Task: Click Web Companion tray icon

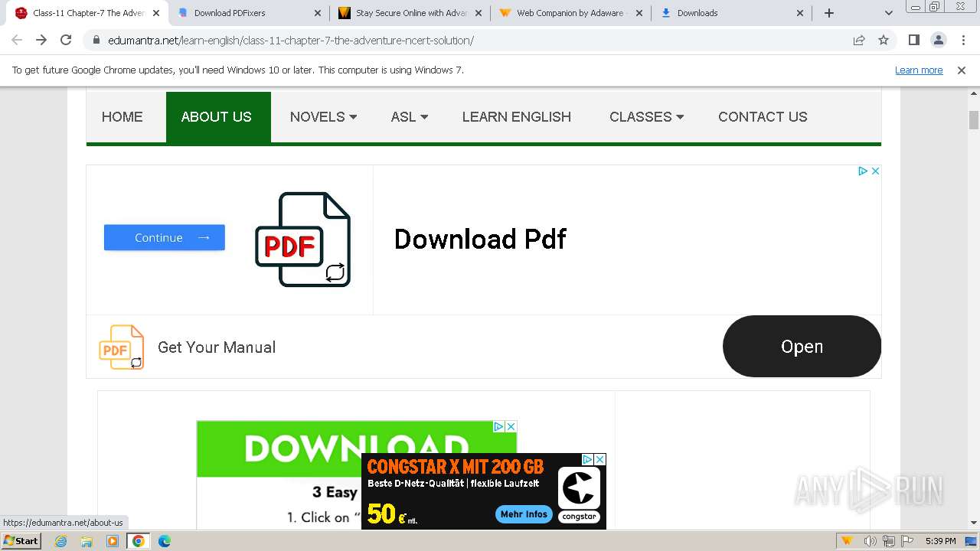Action: (847, 541)
